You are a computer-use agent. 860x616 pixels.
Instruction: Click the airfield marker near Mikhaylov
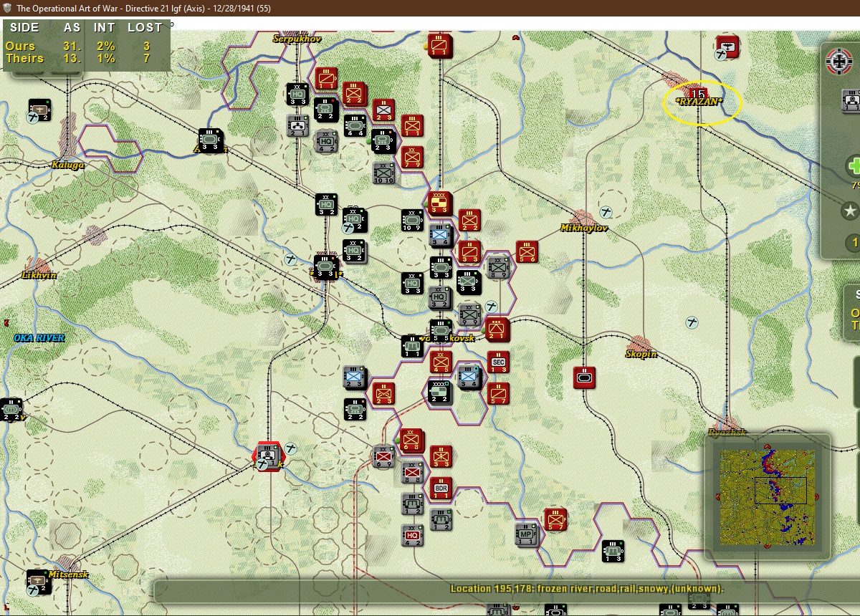[x=606, y=211]
